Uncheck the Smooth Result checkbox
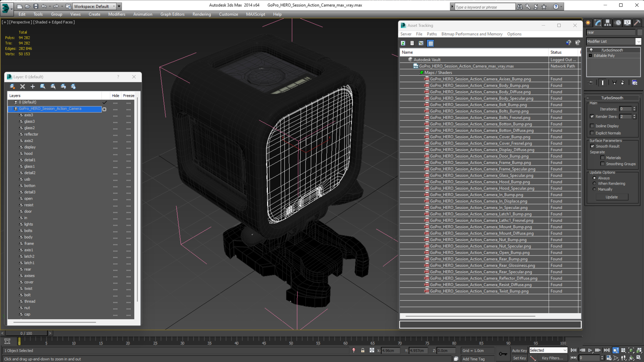This screenshot has height=362, width=644. [592, 146]
